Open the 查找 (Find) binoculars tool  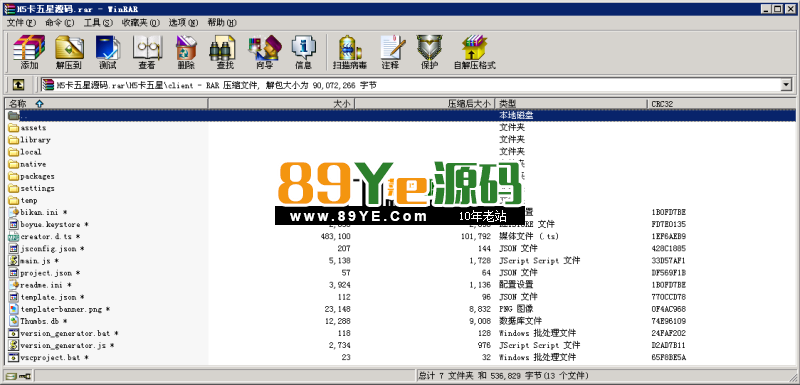225,52
